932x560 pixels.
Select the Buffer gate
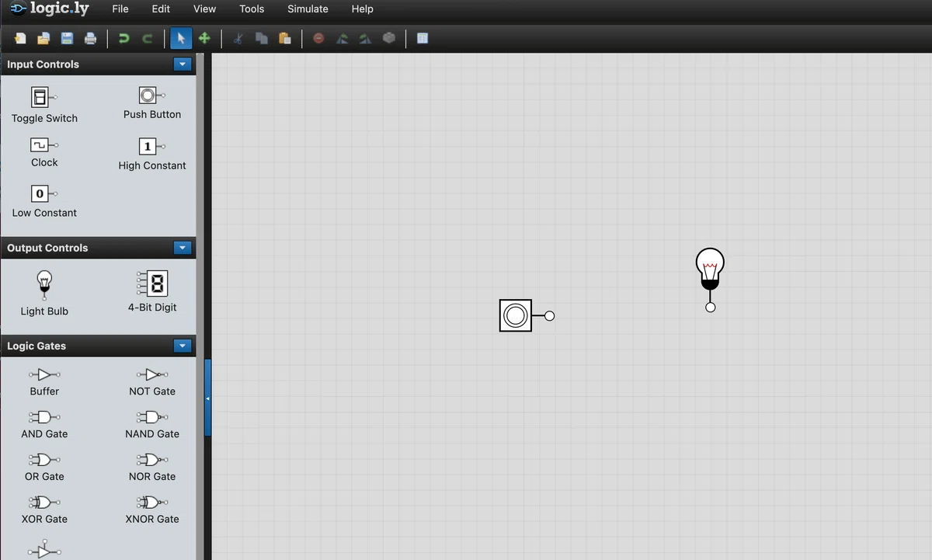(x=44, y=381)
